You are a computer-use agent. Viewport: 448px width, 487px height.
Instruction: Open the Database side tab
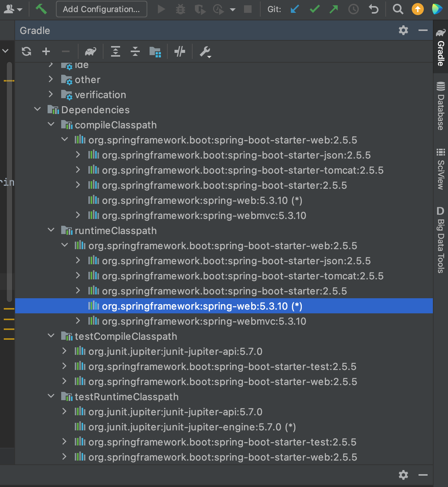click(x=440, y=106)
